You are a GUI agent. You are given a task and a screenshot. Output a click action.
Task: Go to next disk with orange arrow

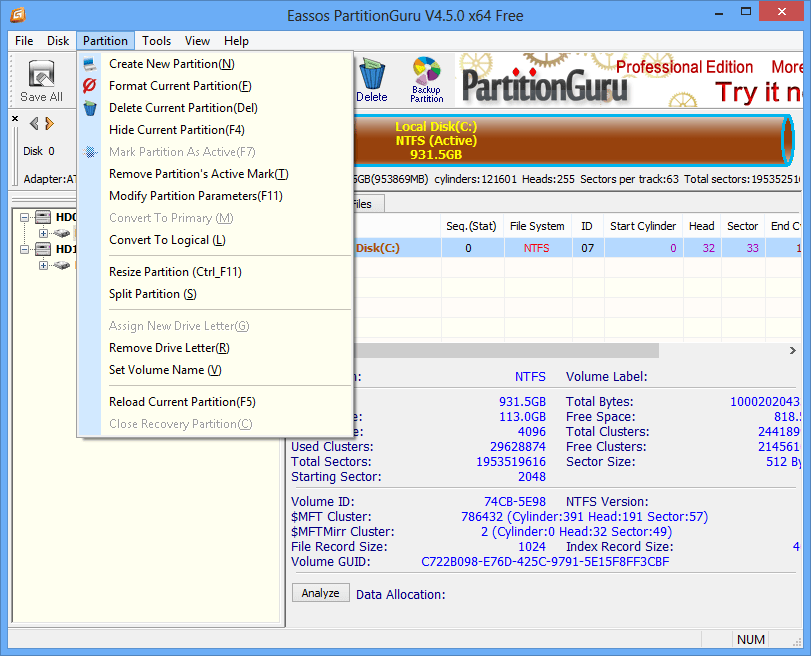49,123
